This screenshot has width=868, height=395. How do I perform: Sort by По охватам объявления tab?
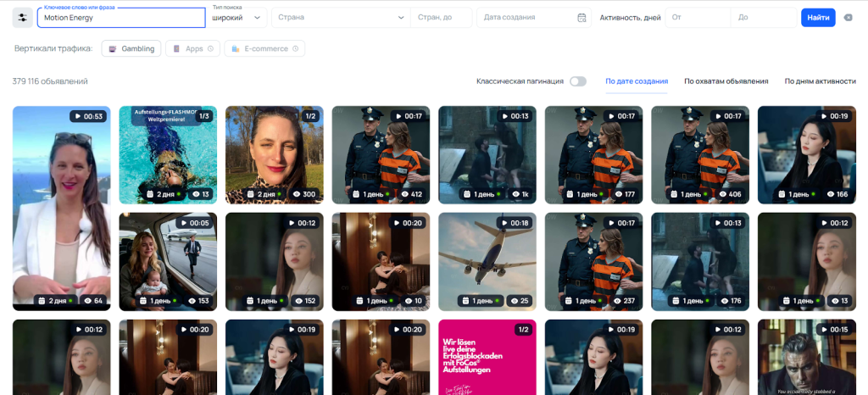click(726, 81)
